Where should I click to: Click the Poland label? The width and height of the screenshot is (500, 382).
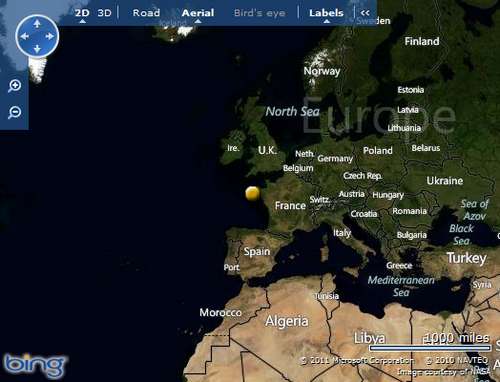[x=378, y=151]
